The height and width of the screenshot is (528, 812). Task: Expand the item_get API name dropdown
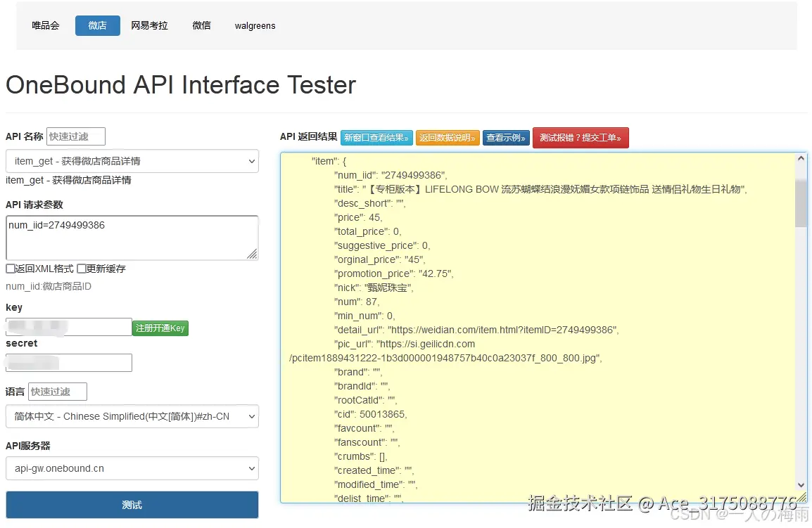132,161
